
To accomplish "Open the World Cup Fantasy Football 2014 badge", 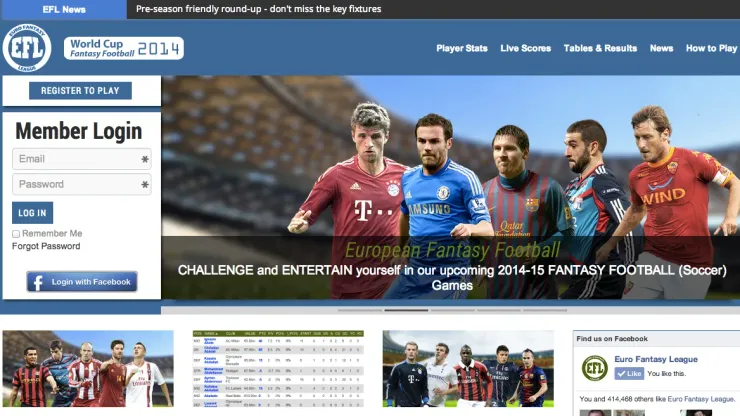I will pyautogui.click(x=123, y=48).
